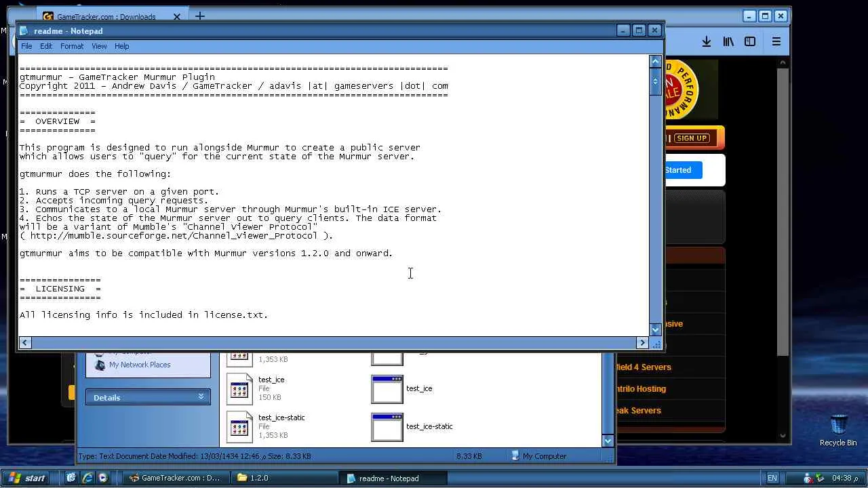Click Notepad horizontal scroll right arrow
Viewport: 868px width, 488px height.
pos(642,343)
